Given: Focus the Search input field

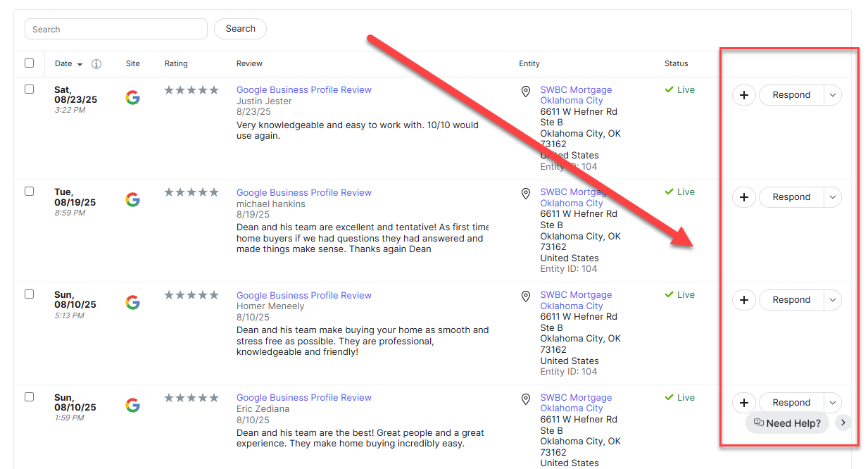Looking at the screenshot, I should [116, 29].
